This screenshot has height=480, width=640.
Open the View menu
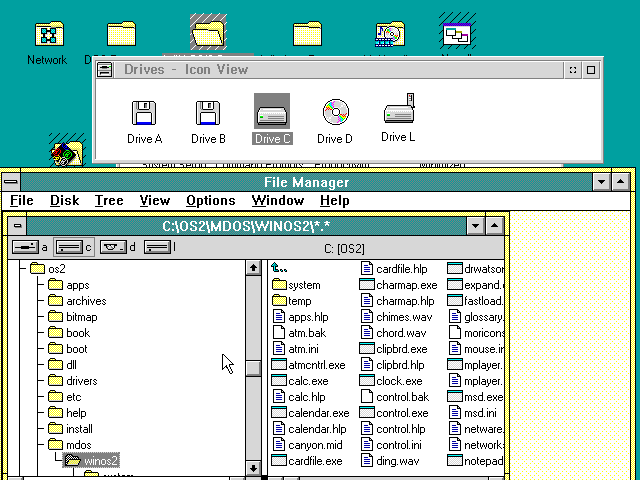(155, 201)
